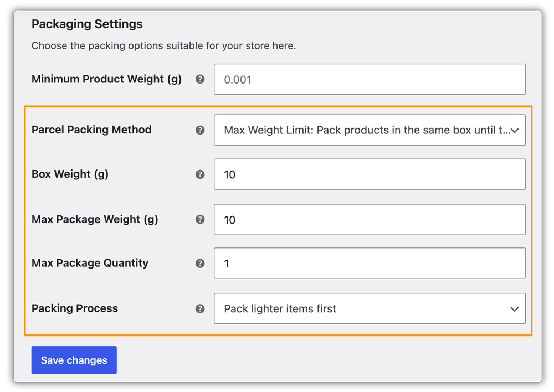The height and width of the screenshot is (392, 554).
Task: Save changes to packaging settings
Action: pyautogui.click(x=74, y=360)
